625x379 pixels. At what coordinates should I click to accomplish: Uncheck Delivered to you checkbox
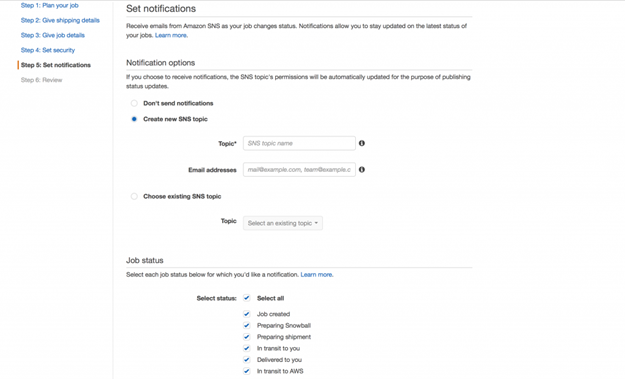[247, 359]
